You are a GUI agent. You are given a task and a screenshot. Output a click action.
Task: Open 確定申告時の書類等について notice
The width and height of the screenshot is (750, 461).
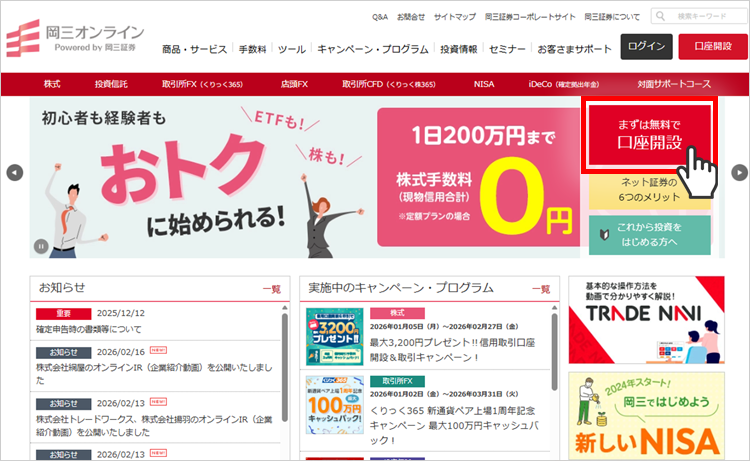[x=89, y=329]
